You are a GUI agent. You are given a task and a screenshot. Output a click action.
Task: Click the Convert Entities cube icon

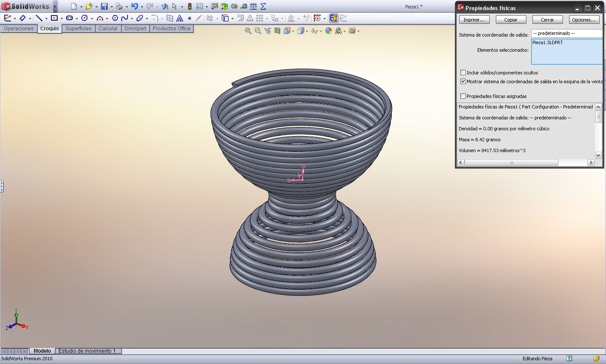225,18
